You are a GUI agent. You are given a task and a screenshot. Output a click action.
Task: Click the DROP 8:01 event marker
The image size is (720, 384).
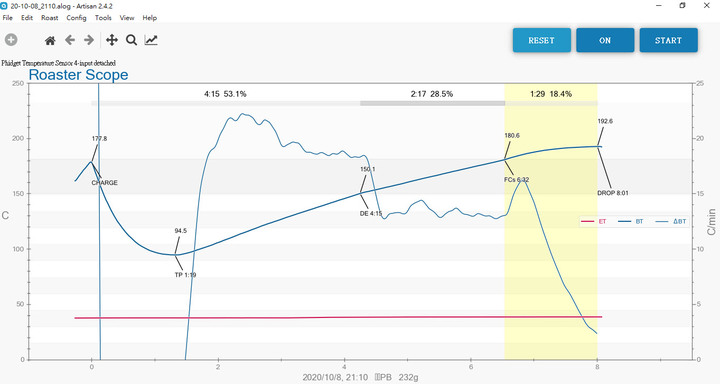pos(613,193)
